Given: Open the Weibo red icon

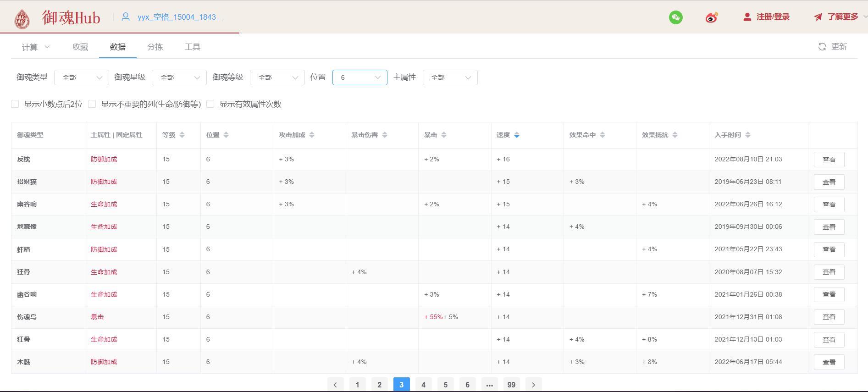Looking at the screenshot, I should pyautogui.click(x=711, y=17).
